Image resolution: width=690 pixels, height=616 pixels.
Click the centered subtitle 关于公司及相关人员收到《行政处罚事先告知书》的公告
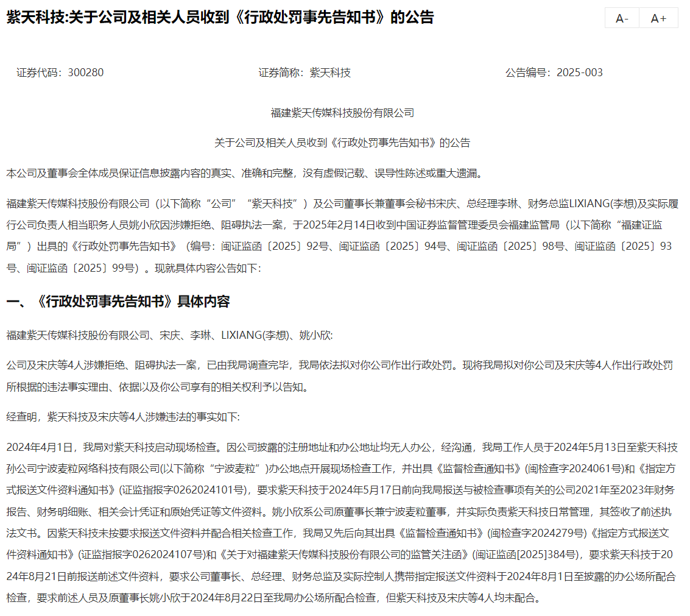342,143
